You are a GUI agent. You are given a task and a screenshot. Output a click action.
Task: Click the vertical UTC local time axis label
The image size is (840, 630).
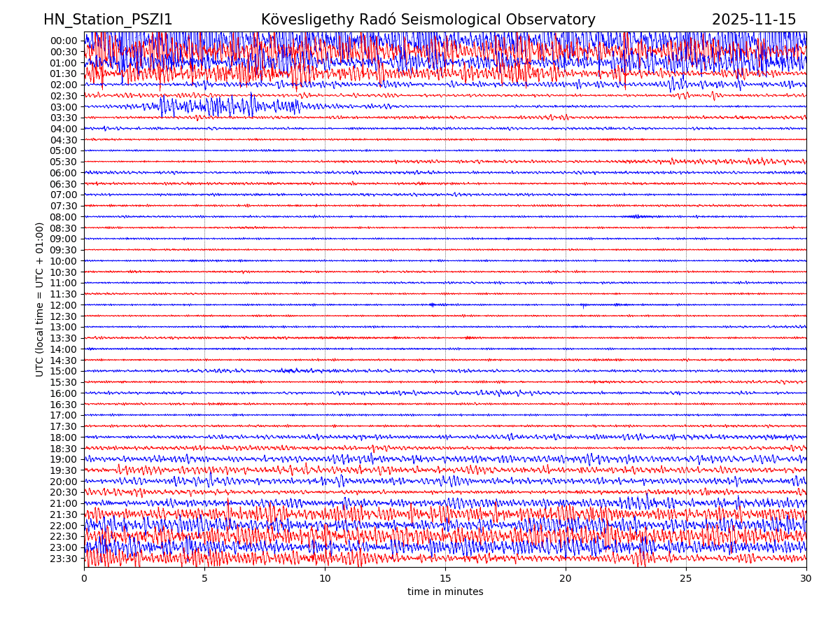(40, 299)
